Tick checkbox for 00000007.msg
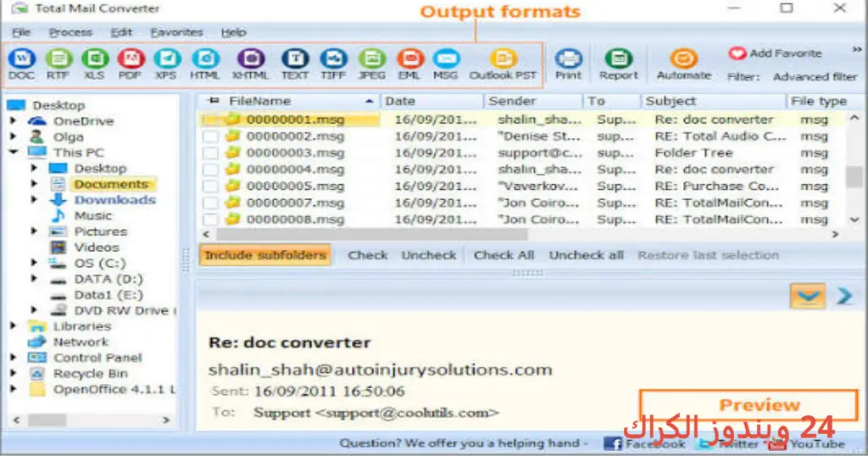Image resolution: width=868 pixels, height=456 pixels. (210, 203)
